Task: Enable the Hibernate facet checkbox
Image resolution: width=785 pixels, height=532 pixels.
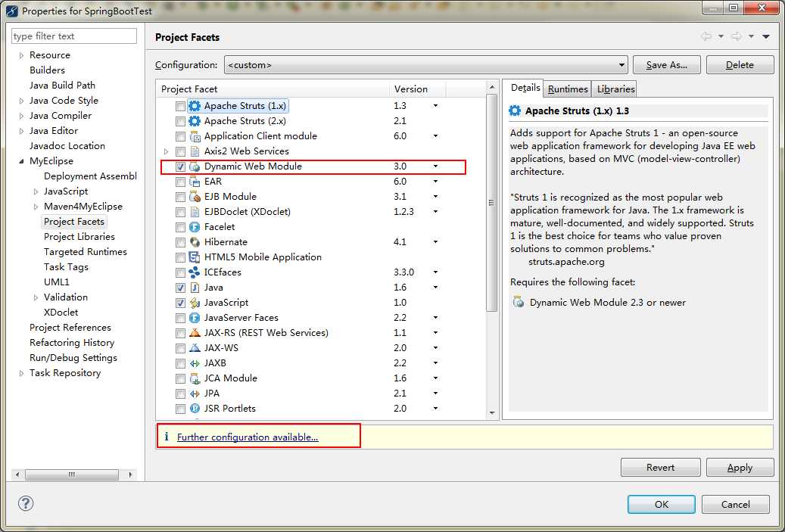Action: pyautogui.click(x=180, y=242)
